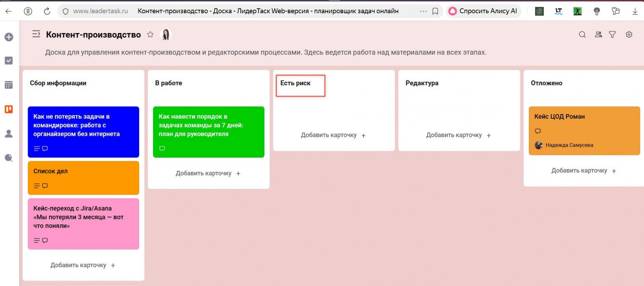
Task: Open the LT extension icon
Action: coord(559,12)
